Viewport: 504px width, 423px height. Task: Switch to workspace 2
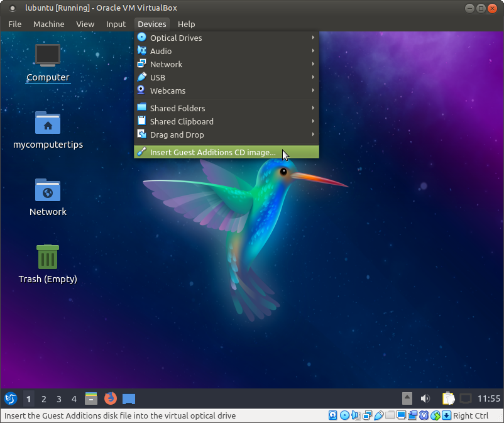coord(44,399)
